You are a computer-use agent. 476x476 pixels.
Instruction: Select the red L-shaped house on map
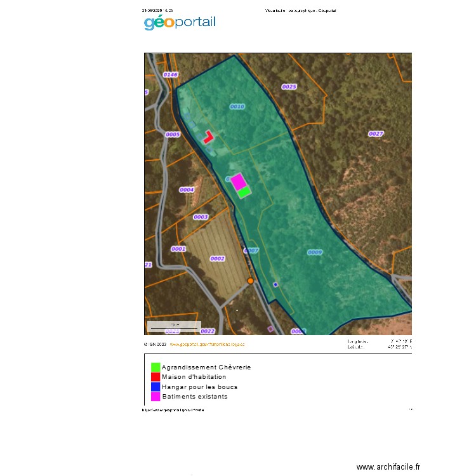point(208,137)
